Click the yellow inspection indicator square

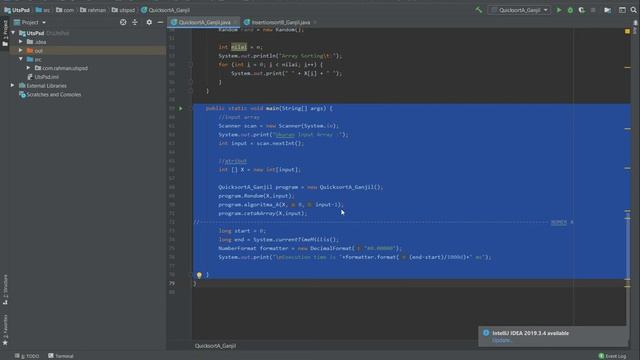click(x=627, y=31)
